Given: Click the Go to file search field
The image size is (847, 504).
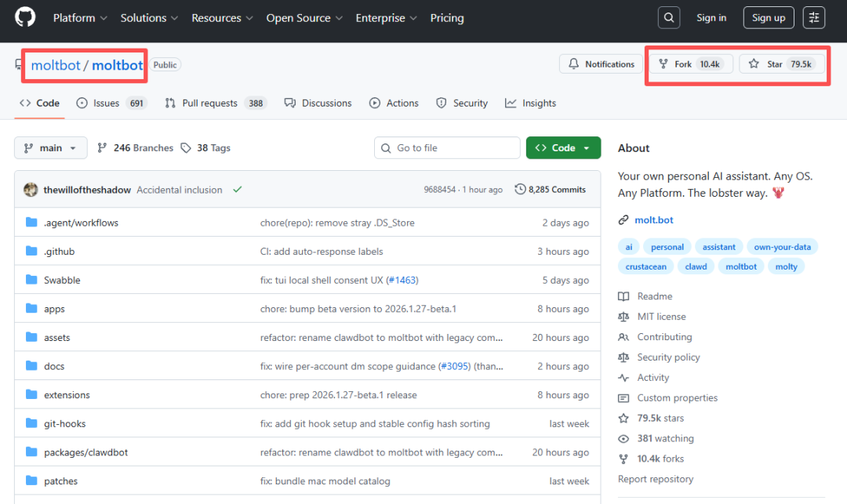Looking at the screenshot, I should click(x=447, y=148).
